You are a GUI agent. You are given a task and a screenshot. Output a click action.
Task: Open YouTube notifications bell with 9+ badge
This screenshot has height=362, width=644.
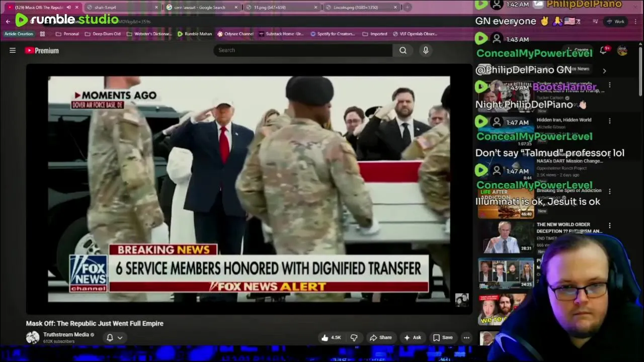pyautogui.click(x=604, y=50)
